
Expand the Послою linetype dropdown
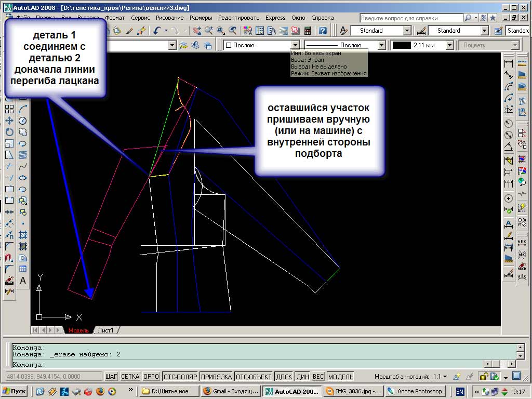tap(381, 45)
